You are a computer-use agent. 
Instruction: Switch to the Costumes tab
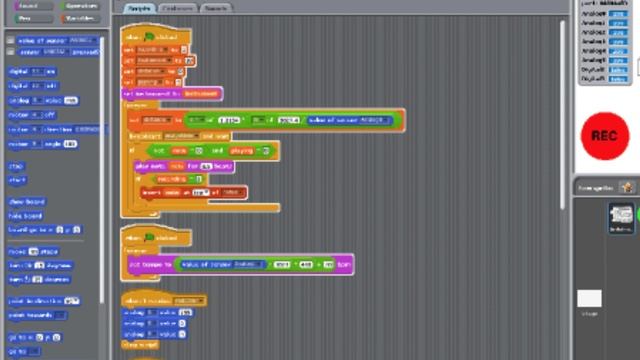178,8
